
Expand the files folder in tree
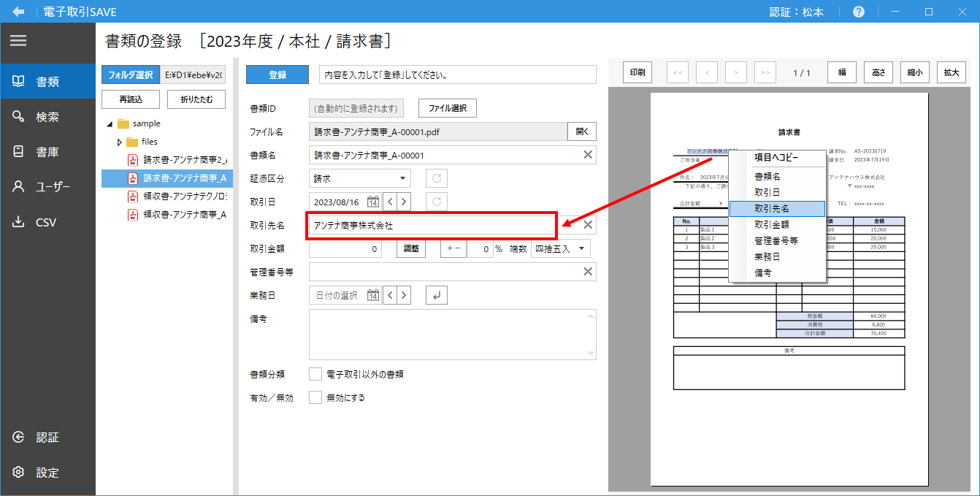point(120,142)
